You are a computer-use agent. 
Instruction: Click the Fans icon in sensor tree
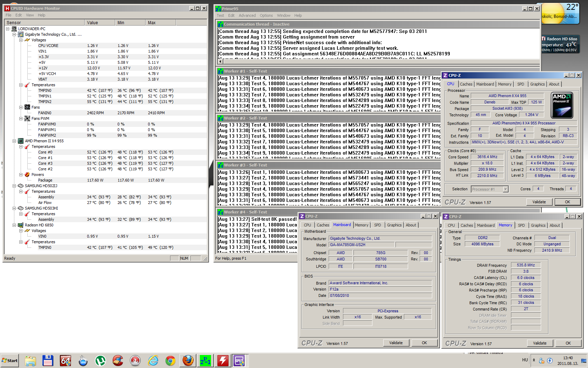(27, 107)
